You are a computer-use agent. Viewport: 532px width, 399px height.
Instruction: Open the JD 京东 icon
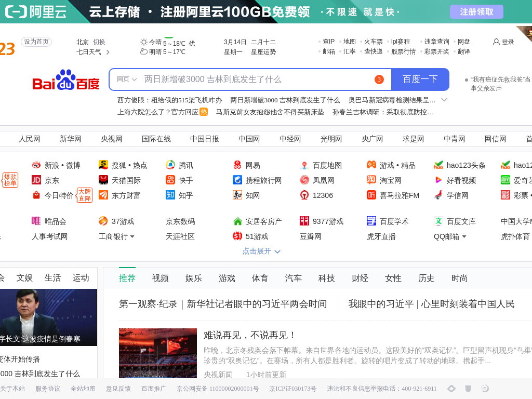(x=36, y=180)
